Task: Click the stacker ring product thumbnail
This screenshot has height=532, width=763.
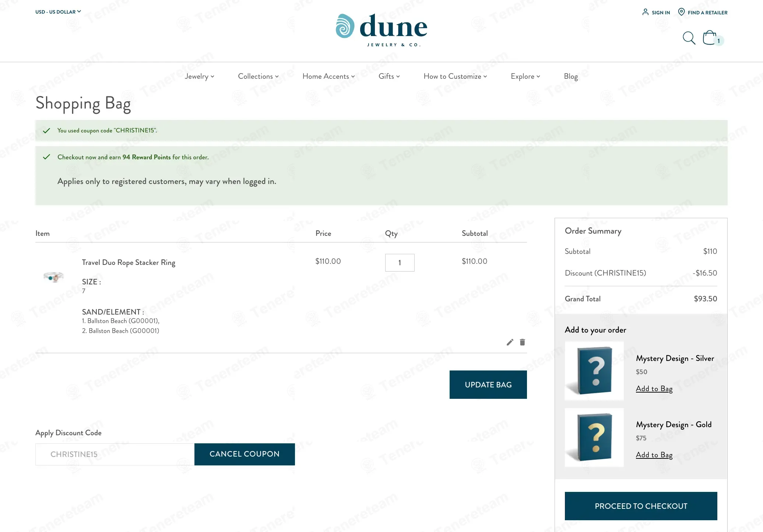Action: [54, 277]
